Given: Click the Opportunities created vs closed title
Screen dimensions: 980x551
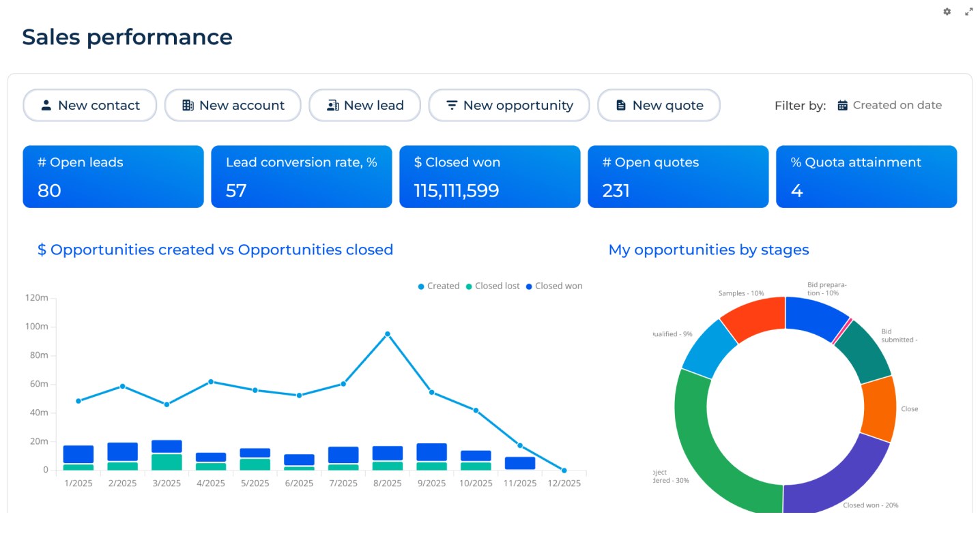Looking at the screenshot, I should tap(215, 250).
